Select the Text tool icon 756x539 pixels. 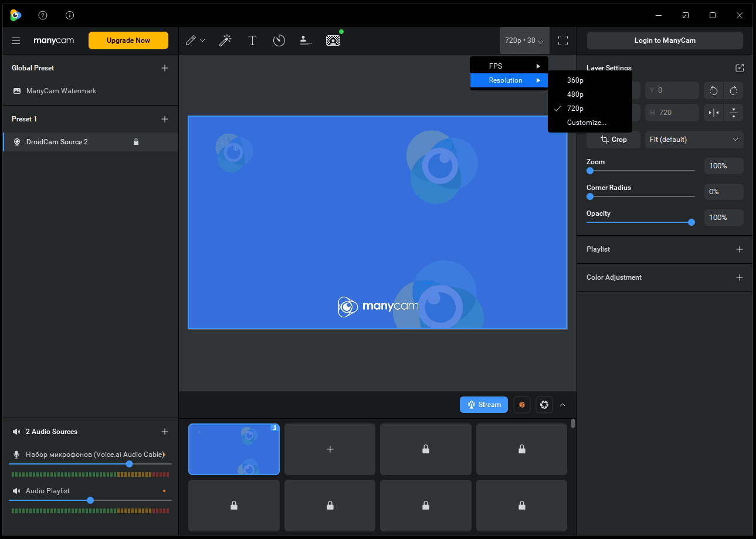tap(252, 40)
